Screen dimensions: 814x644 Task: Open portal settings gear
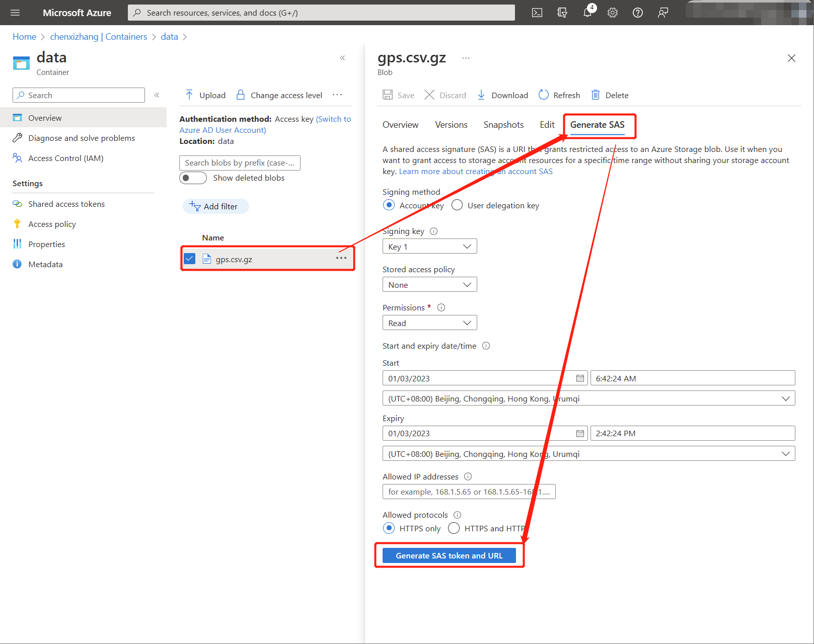click(613, 13)
